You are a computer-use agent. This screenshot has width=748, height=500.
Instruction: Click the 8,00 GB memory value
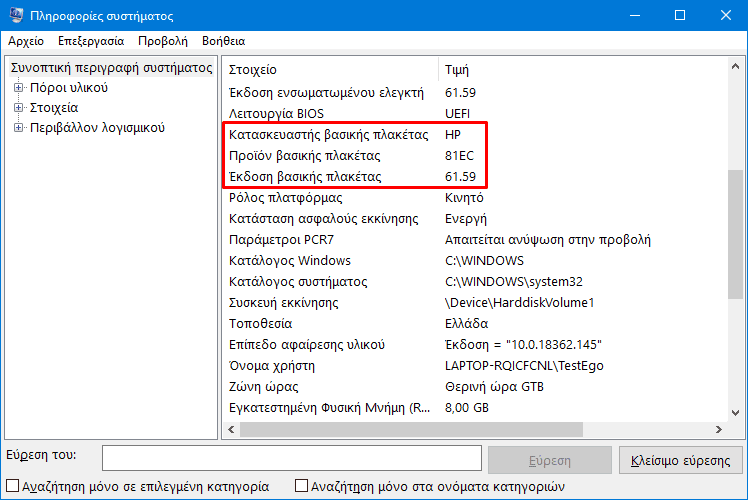(467, 407)
